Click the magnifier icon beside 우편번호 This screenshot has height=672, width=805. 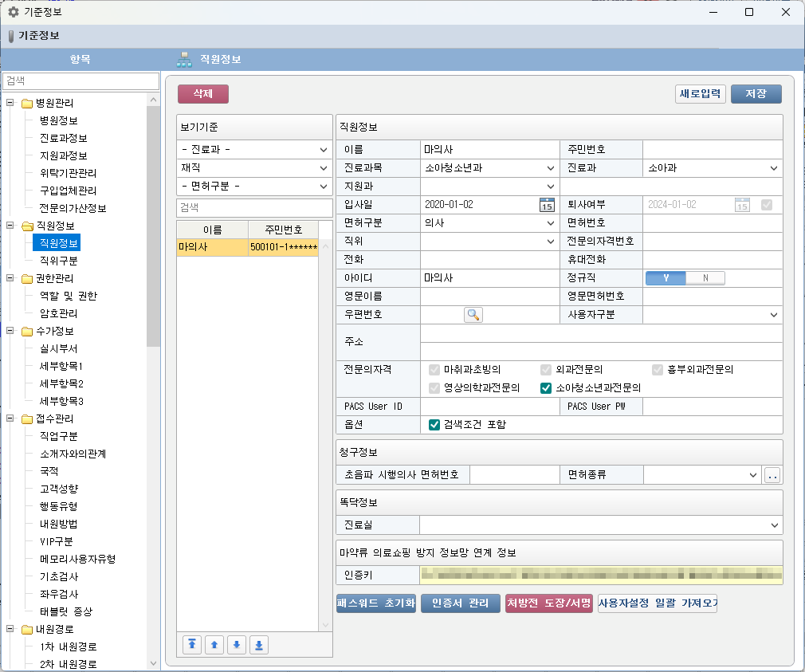pyautogui.click(x=473, y=315)
